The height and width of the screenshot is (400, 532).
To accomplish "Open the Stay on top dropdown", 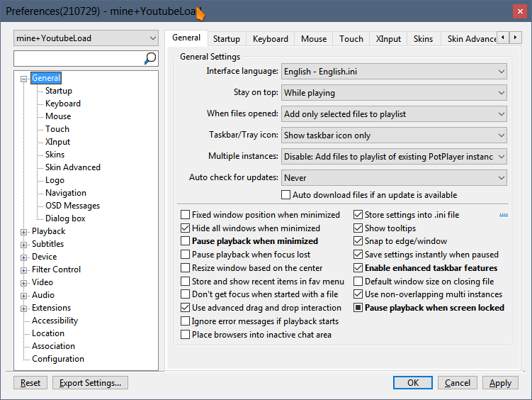I will [394, 93].
